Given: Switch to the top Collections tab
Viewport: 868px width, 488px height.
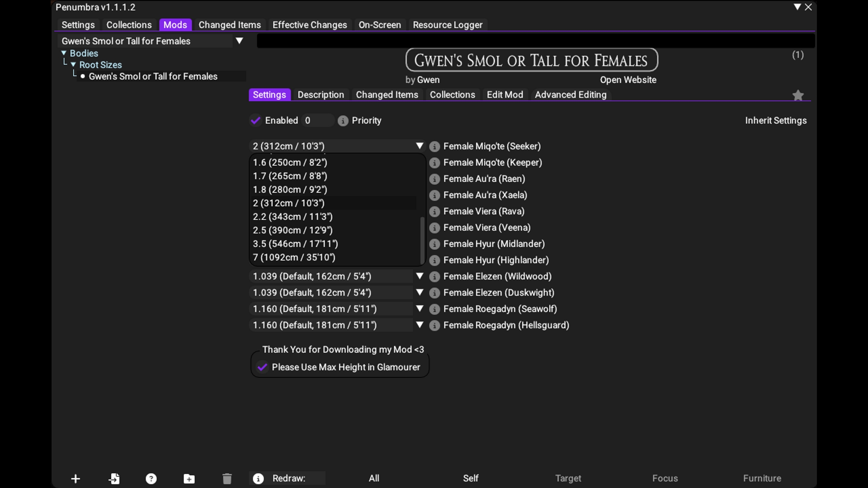Looking at the screenshot, I should [129, 25].
